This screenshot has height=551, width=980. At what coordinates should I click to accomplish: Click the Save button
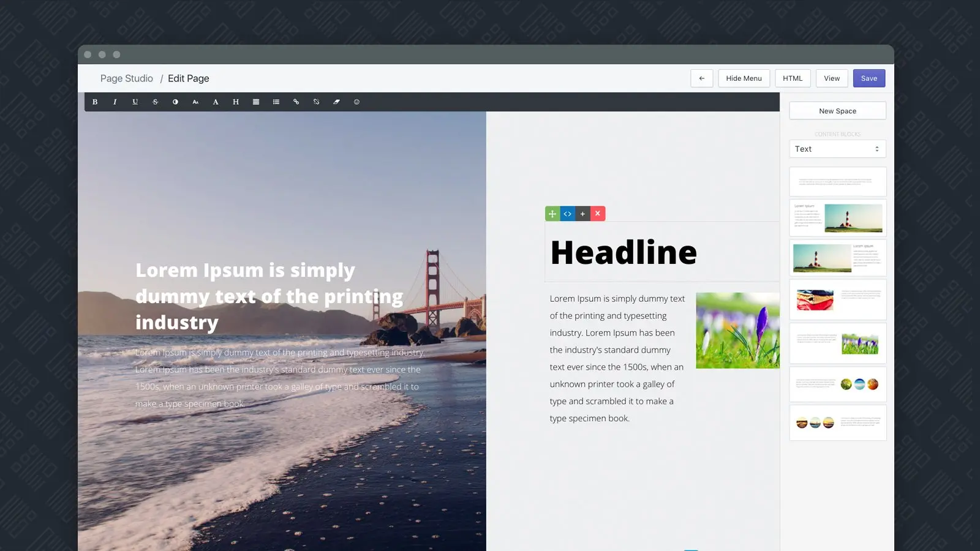click(869, 78)
